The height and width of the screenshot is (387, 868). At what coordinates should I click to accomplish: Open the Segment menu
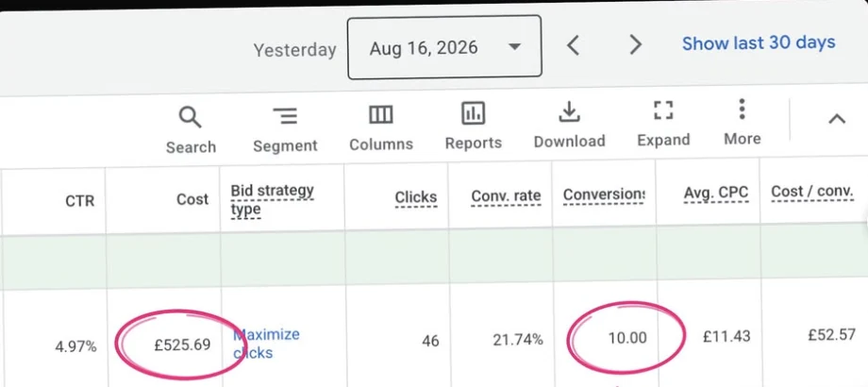[285, 130]
